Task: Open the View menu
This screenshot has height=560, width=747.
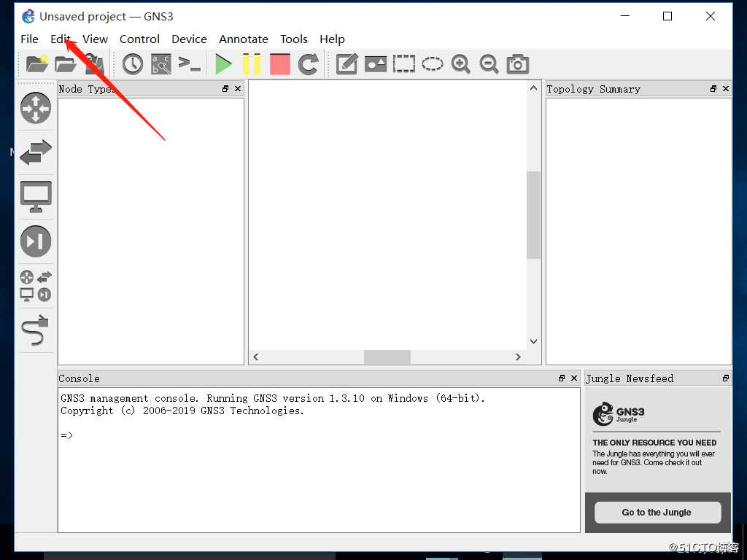Action: pos(96,39)
